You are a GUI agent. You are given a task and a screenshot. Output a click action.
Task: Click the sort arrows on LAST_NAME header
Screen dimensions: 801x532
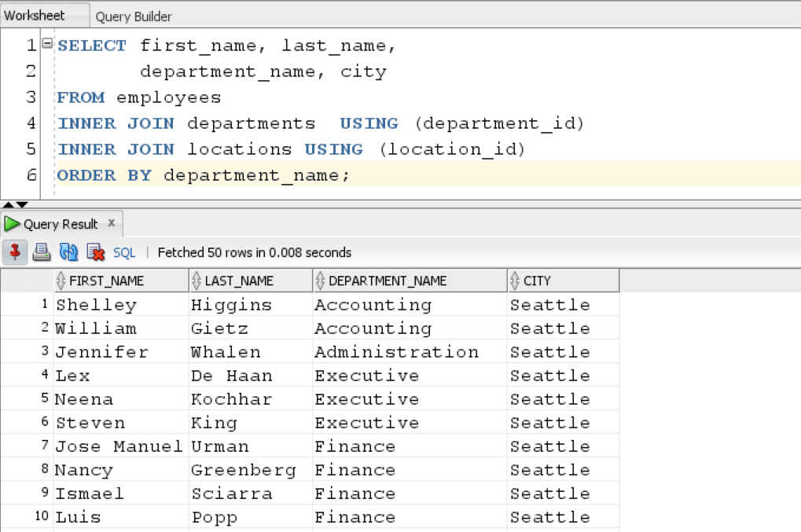click(x=198, y=280)
